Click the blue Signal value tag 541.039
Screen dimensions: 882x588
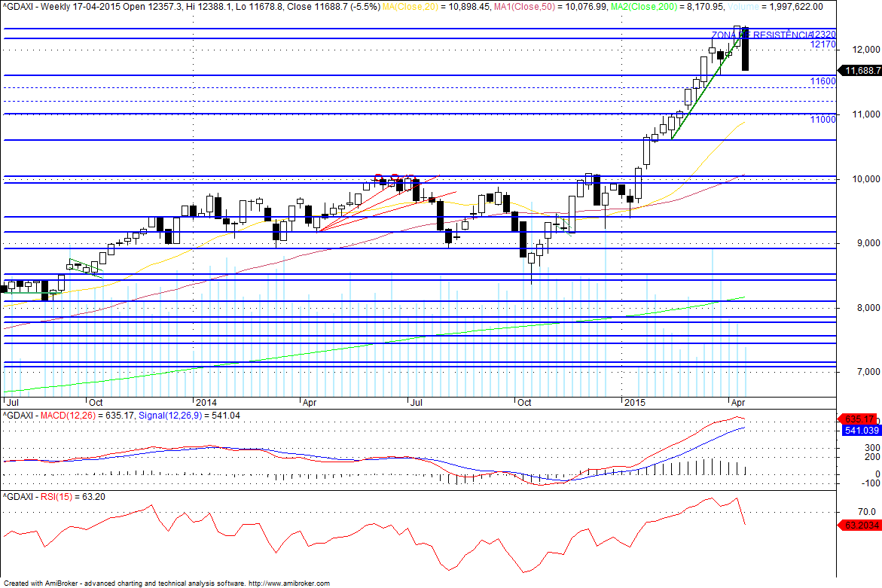pyautogui.click(x=861, y=430)
